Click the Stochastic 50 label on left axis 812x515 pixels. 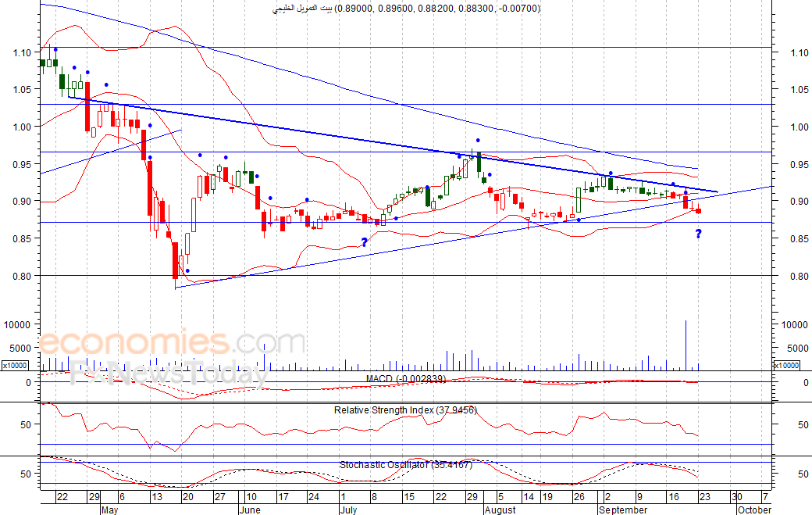click(26, 474)
